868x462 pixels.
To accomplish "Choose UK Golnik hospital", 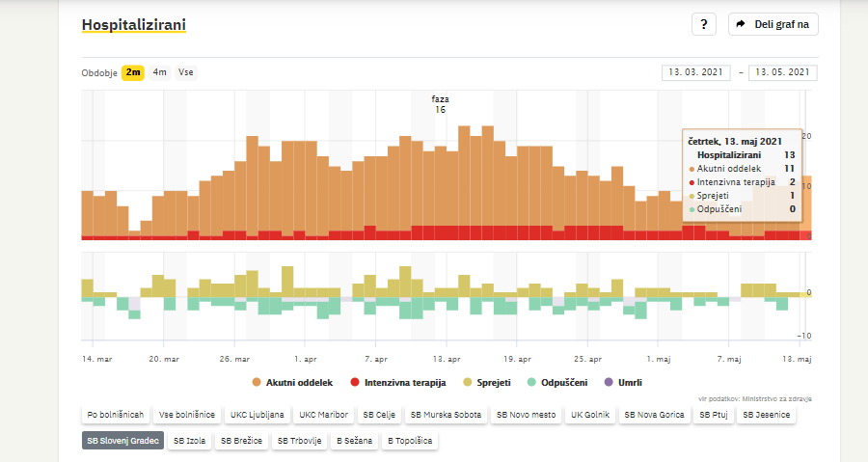I will click(x=588, y=415).
